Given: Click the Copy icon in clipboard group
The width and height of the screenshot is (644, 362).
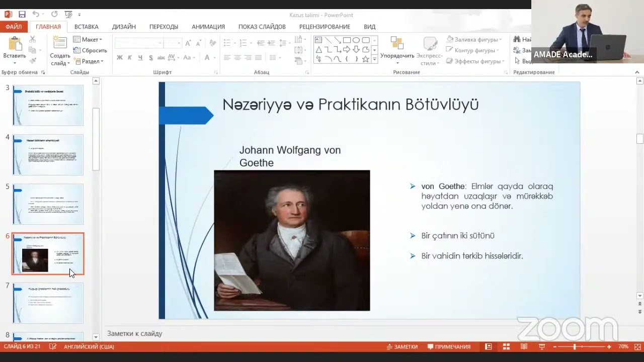Looking at the screenshot, I should (32, 50).
